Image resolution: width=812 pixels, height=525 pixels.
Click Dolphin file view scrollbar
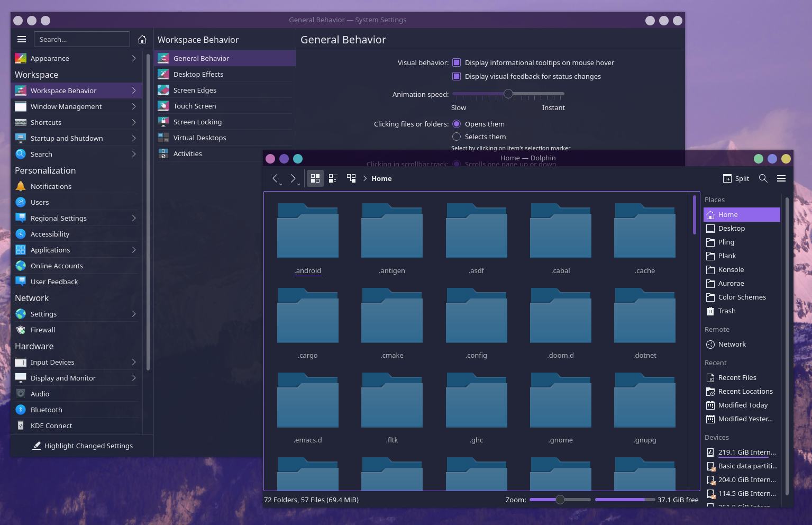click(x=695, y=214)
